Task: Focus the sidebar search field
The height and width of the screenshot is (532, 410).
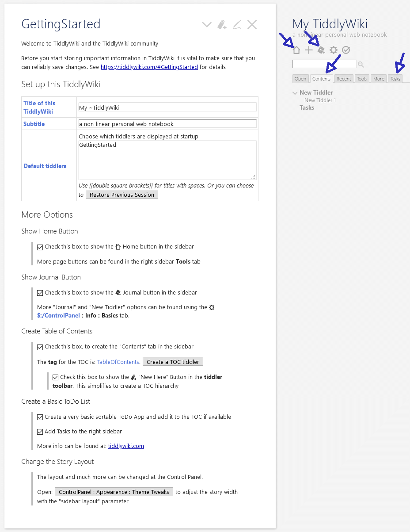Action: pos(324,64)
